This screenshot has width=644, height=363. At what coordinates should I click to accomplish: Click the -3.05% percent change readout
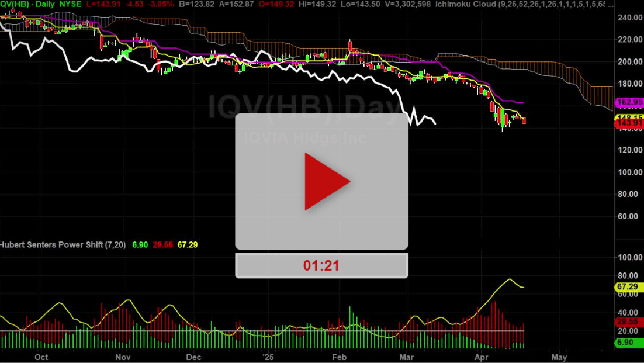click(x=160, y=4)
